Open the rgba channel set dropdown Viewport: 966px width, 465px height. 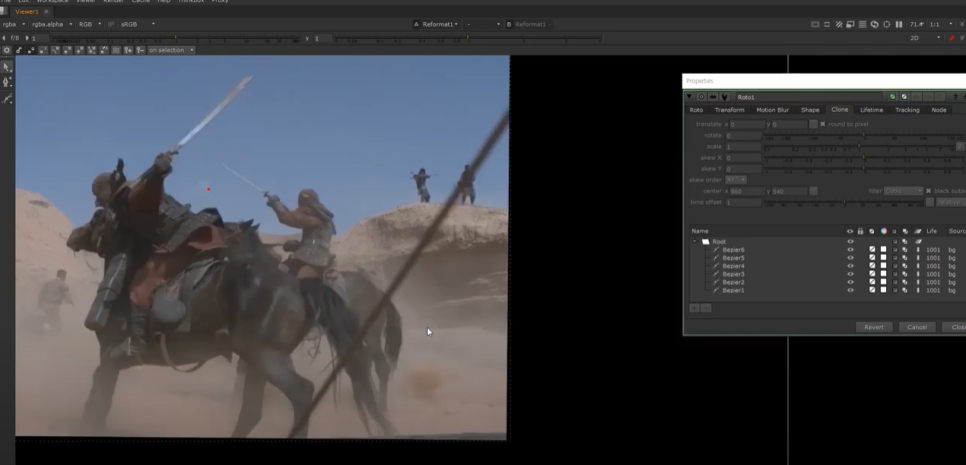tap(14, 24)
